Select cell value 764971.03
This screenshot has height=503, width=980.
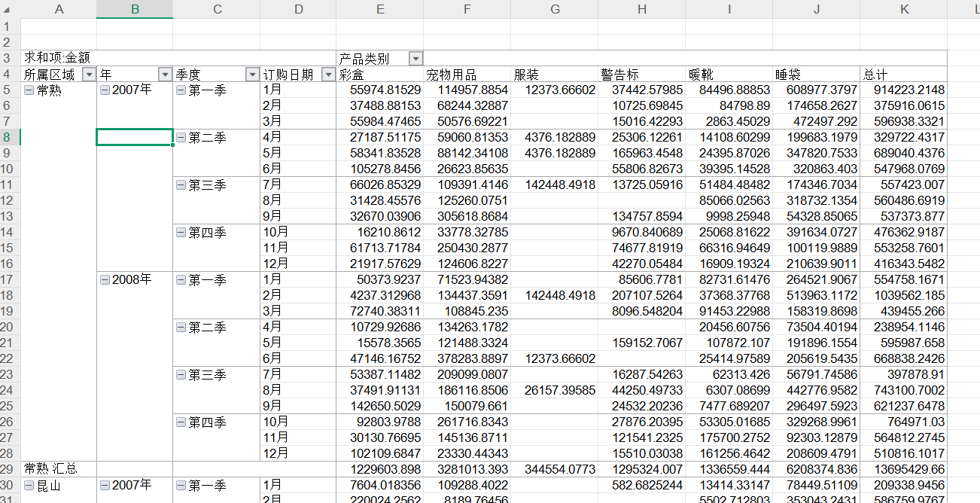tap(903, 422)
